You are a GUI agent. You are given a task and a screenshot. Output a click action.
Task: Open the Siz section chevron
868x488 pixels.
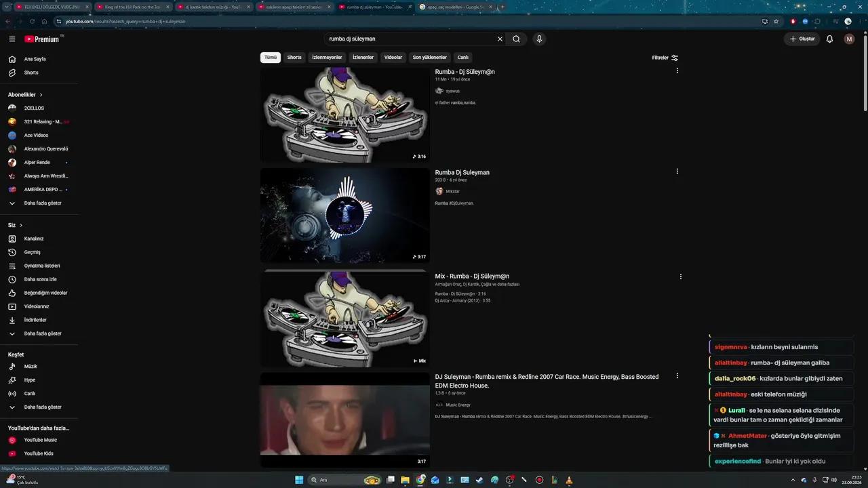pos(21,225)
